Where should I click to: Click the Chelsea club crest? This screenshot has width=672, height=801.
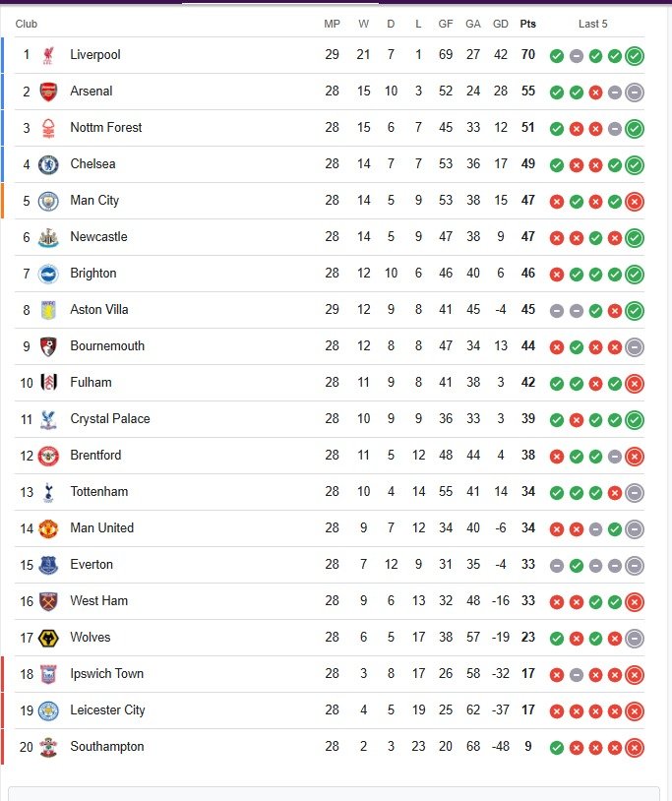pos(48,164)
